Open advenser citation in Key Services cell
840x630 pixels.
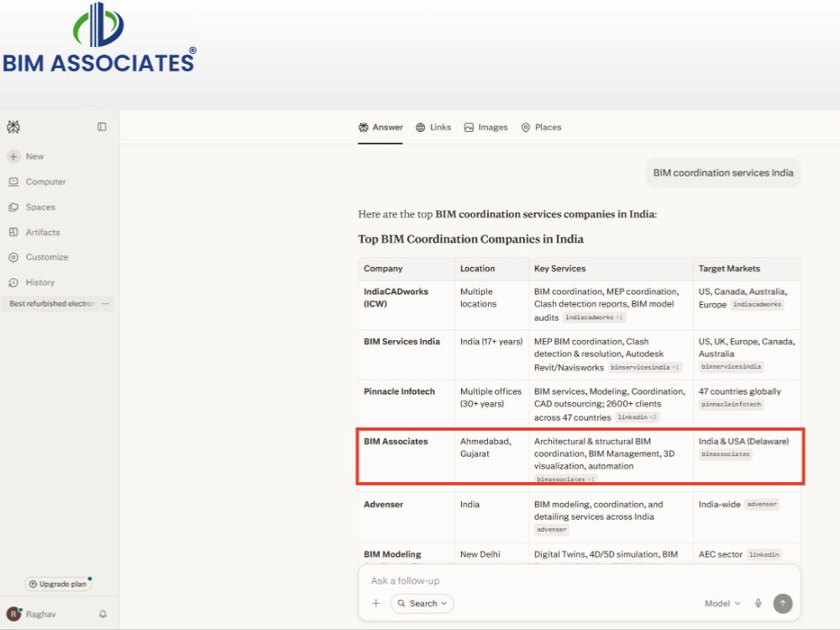pyautogui.click(x=551, y=529)
